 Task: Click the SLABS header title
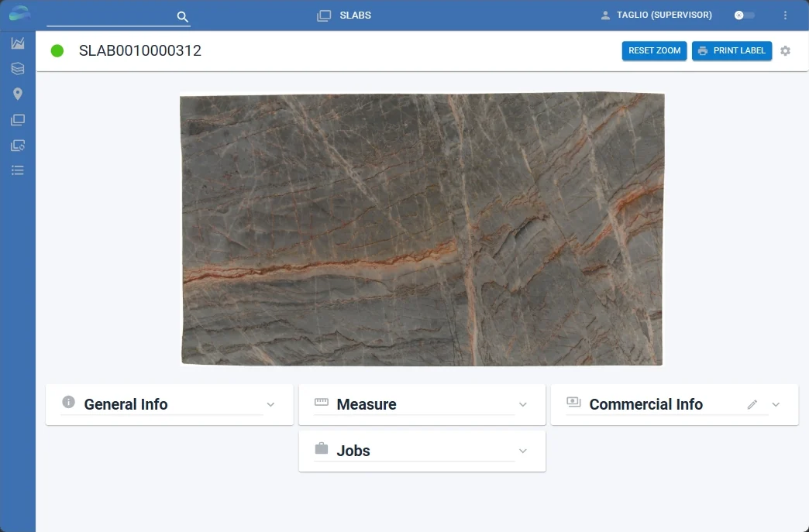point(355,15)
